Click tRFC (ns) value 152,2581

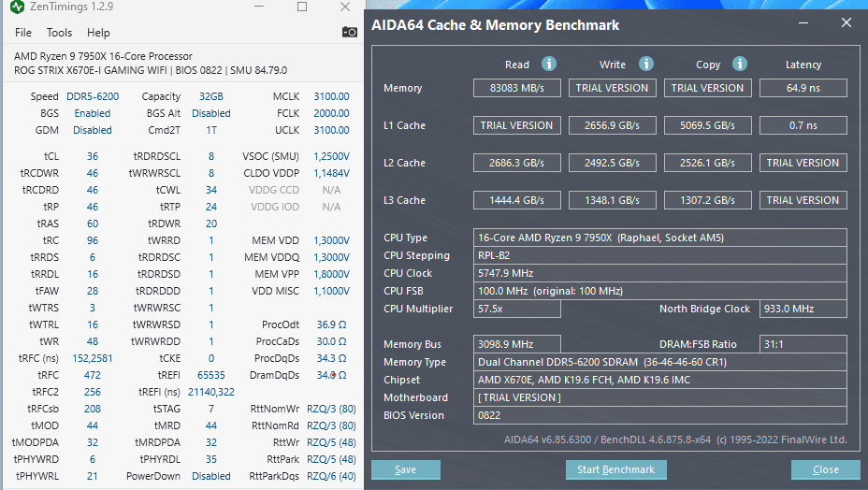93,358
